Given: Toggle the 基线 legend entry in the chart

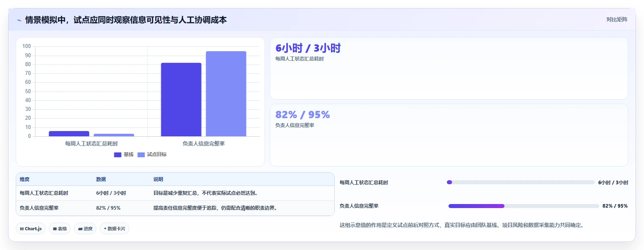Looking at the screenshot, I should click(123, 154).
